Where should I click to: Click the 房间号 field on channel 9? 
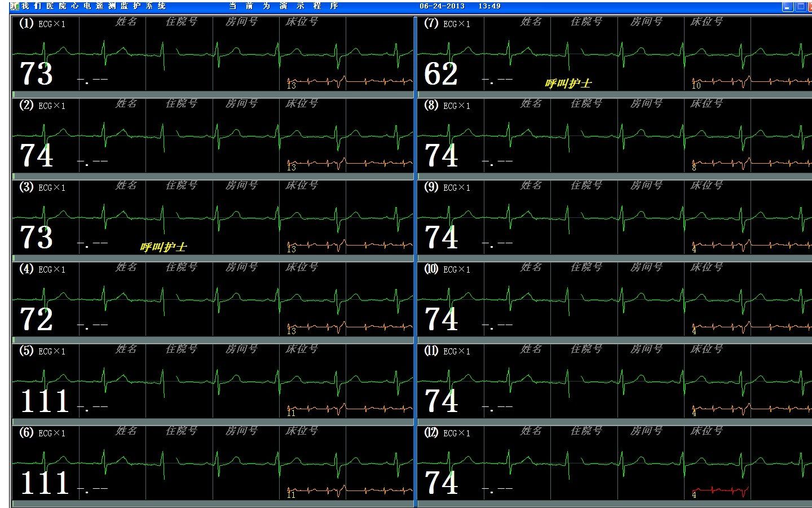click(x=647, y=185)
